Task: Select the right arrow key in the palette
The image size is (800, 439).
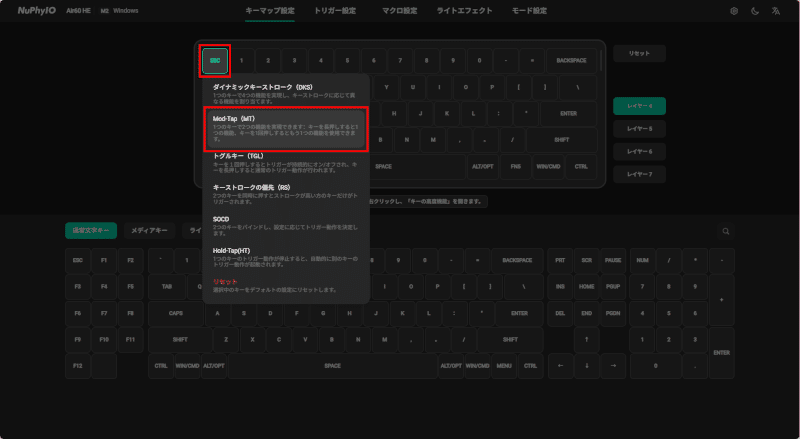Action: [x=613, y=365]
